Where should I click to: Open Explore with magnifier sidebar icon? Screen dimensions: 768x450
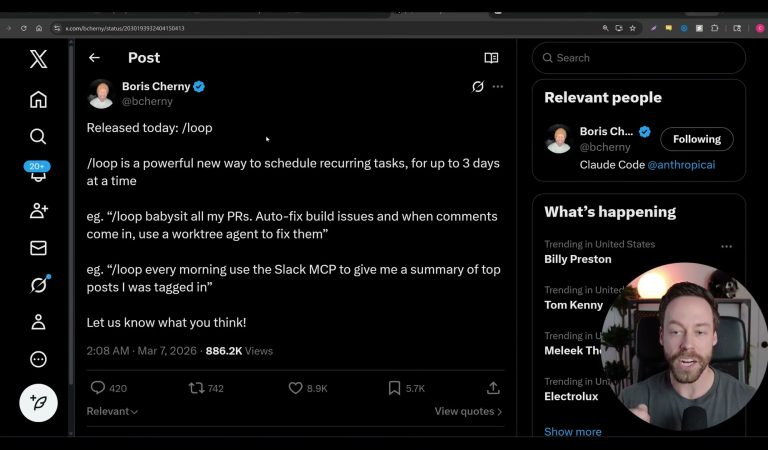[x=38, y=136]
